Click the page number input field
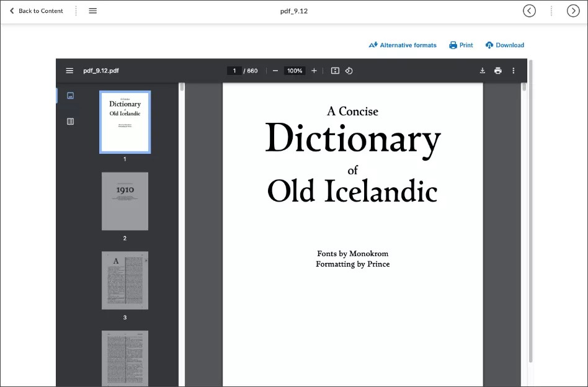Viewport: 588px width, 387px height. (x=234, y=71)
